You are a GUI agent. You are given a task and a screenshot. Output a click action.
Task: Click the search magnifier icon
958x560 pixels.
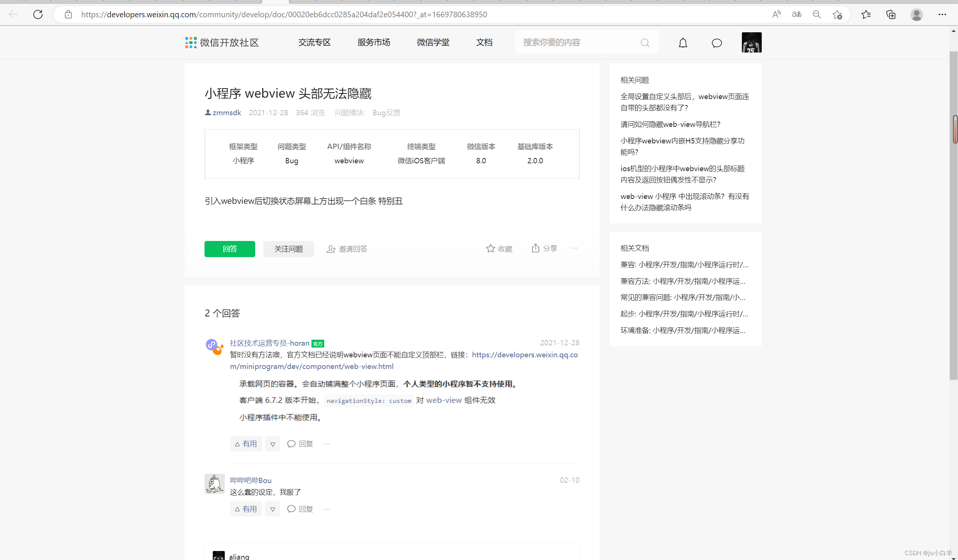tap(645, 42)
